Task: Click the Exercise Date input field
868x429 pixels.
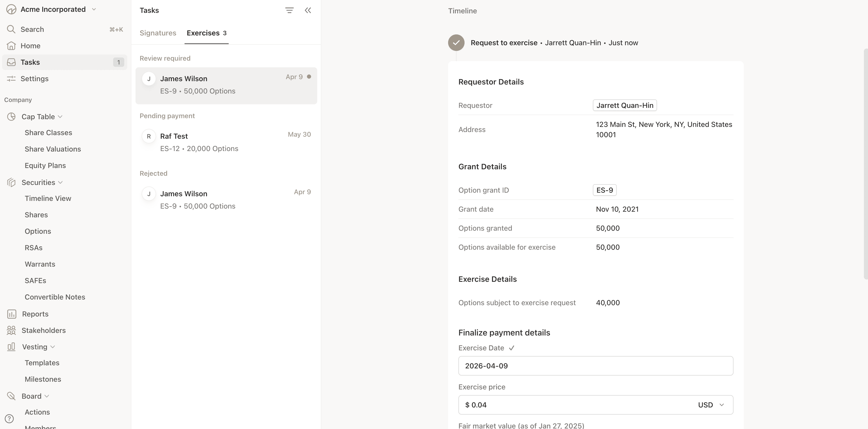Action: (x=595, y=366)
